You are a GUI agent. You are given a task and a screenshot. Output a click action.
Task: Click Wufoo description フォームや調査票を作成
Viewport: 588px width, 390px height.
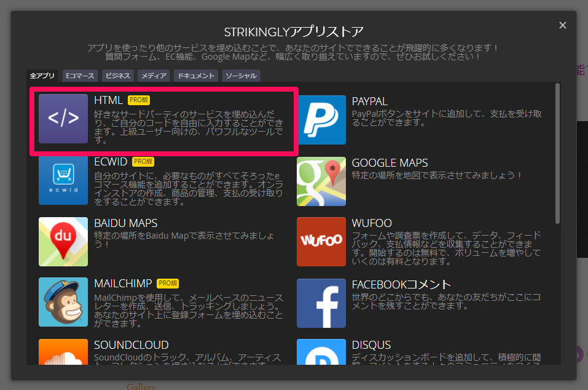coord(446,248)
